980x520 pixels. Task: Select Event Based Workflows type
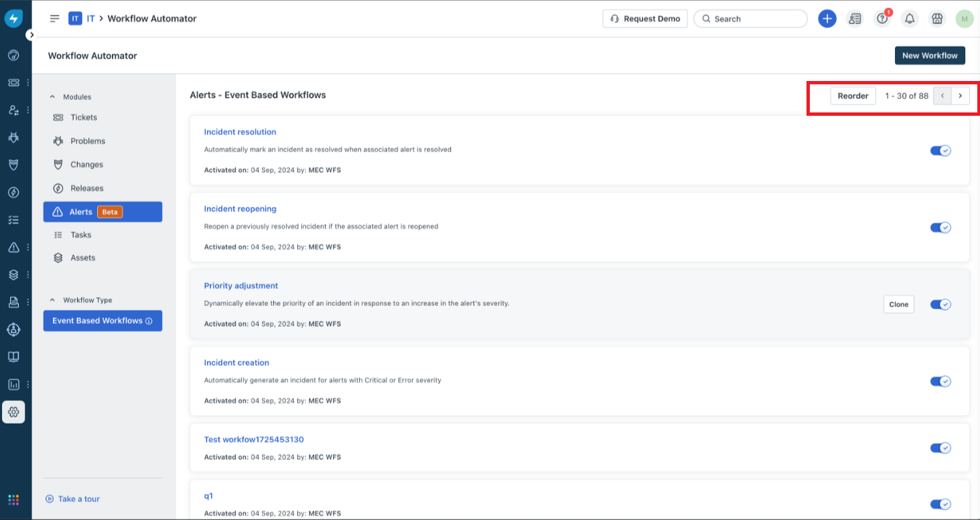coord(102,321)
